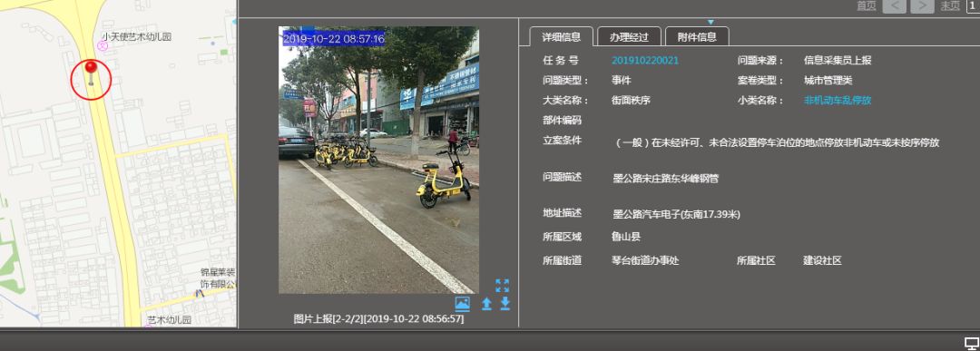Click the downward arrow icon under the photo
980x351 pixels.
[x=505, y=304]
